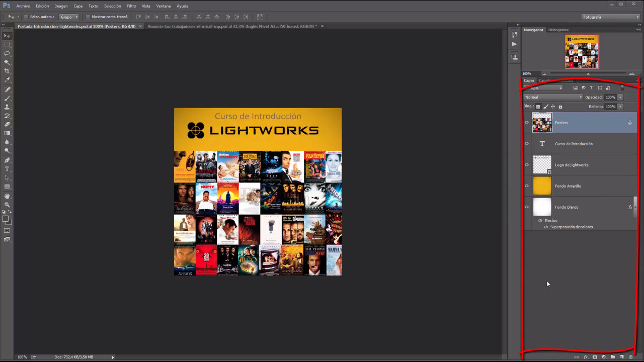Screen dimensions: 644x362
Task: Open the Imagen menu
Action: 61,6
